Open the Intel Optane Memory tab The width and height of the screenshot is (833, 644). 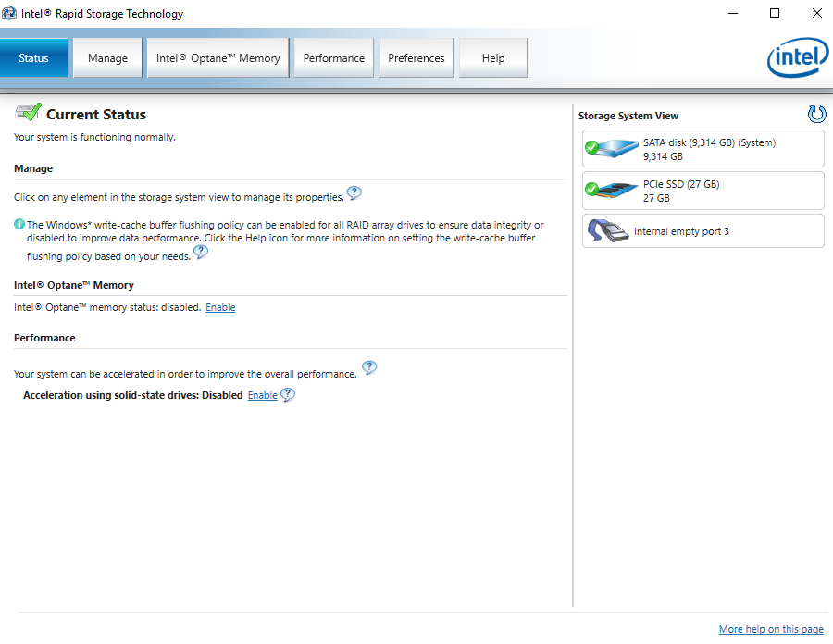[x=218, y=58]
